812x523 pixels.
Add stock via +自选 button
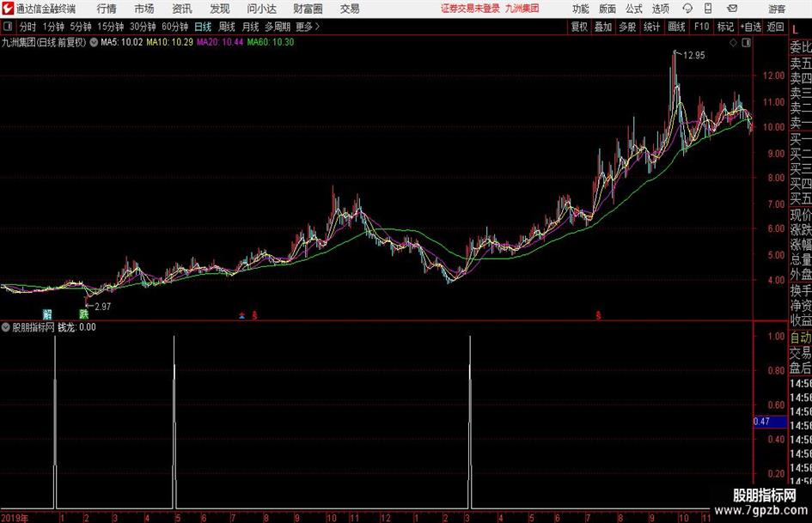pyautogui.click(x=750, y=27)
